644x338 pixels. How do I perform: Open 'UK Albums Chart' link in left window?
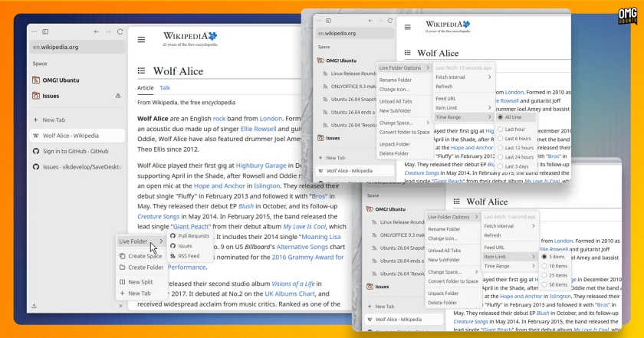tap(290, 294)
